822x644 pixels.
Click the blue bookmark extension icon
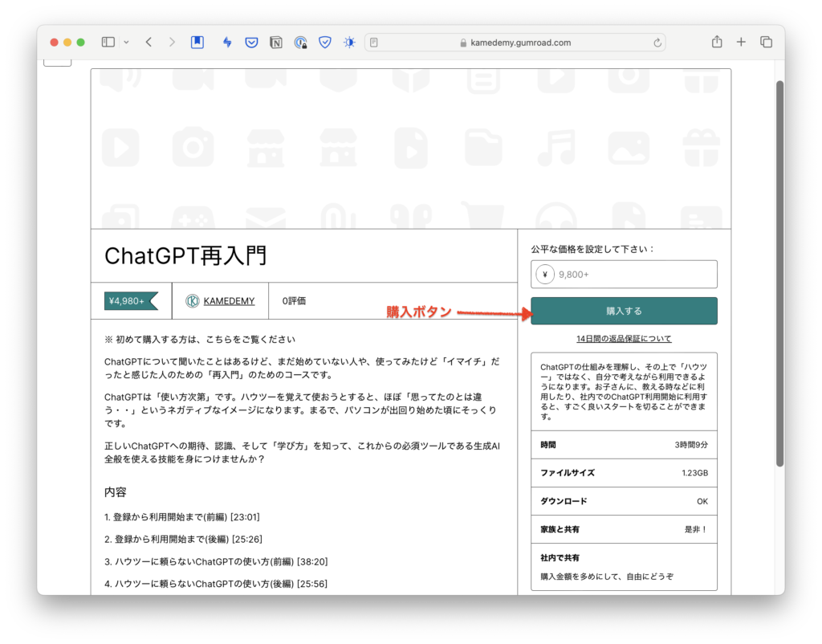(197, 43)
